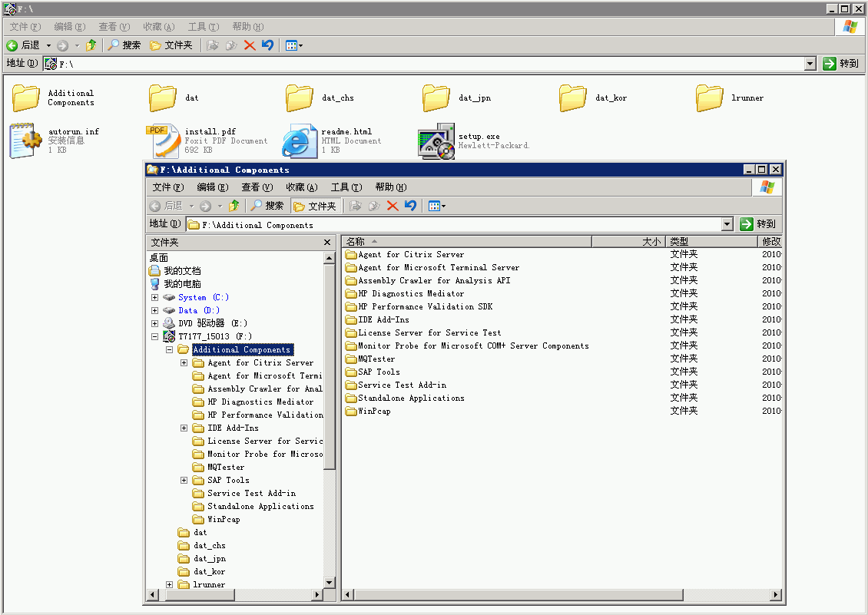Select dat_kor folder in folder tree
This screenshot has height=615, width=868.
201,572
